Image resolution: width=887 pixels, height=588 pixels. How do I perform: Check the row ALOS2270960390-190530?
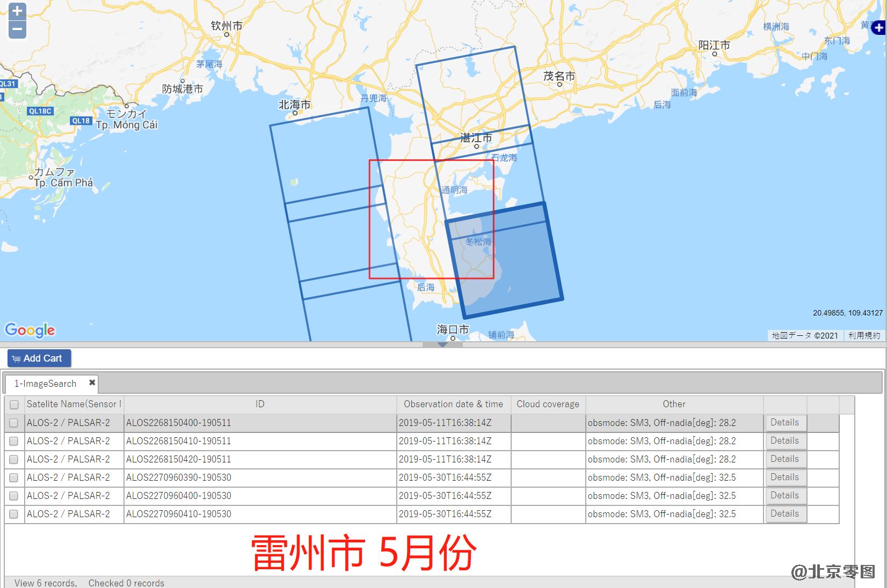[14, 477]
